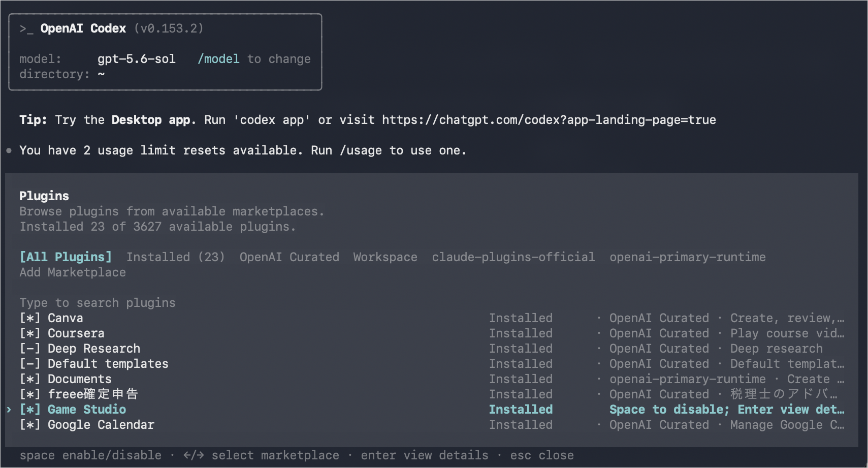Toggle the Coursera plugin checkbox
Viewport: 868px width, 468px height.
(30, 333)
